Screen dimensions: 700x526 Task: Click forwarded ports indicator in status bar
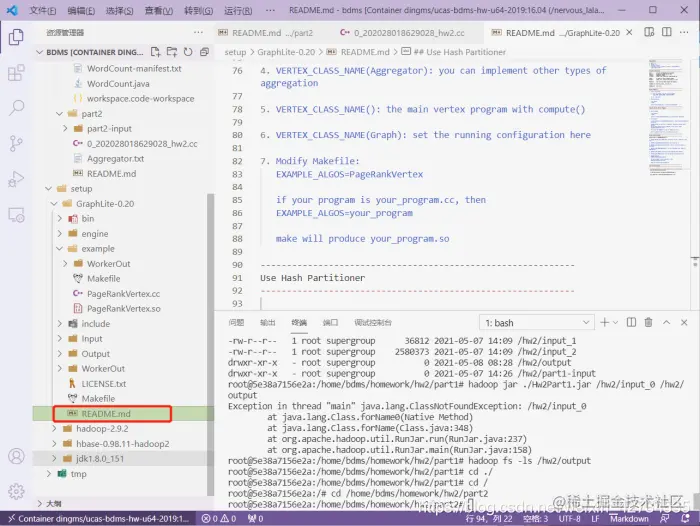click(x=255, y=518)
